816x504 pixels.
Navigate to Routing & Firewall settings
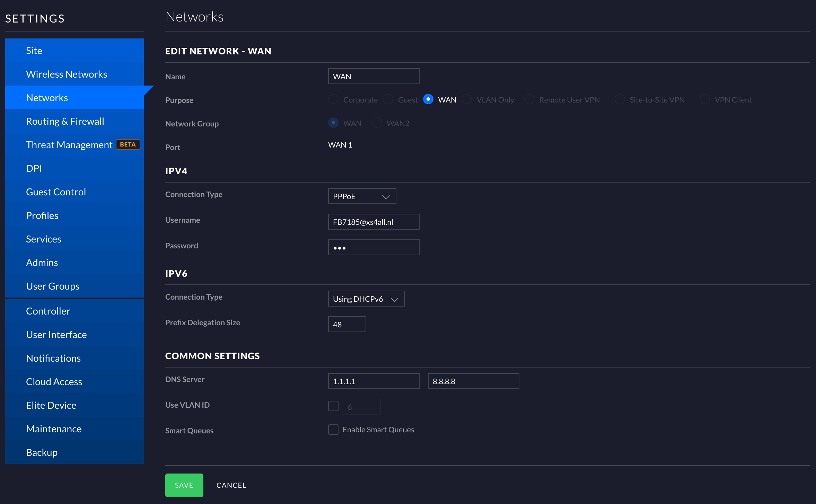coord(65,121)
